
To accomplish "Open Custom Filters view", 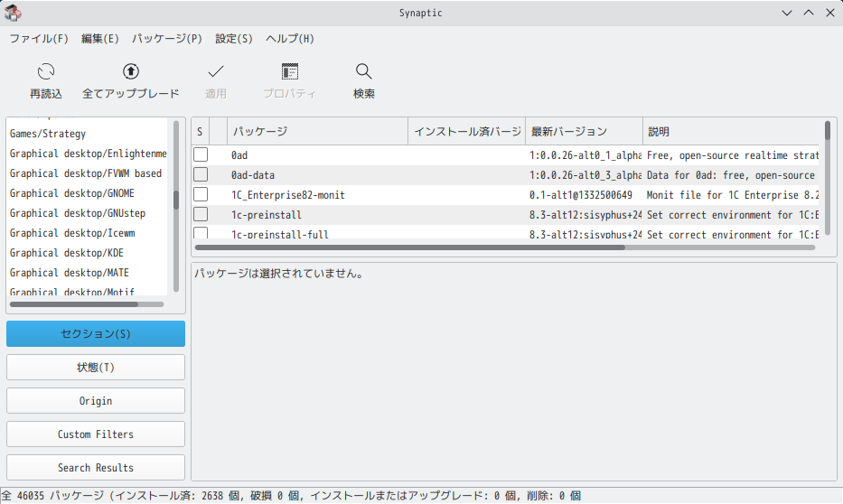I will click(x=96, y=434).
